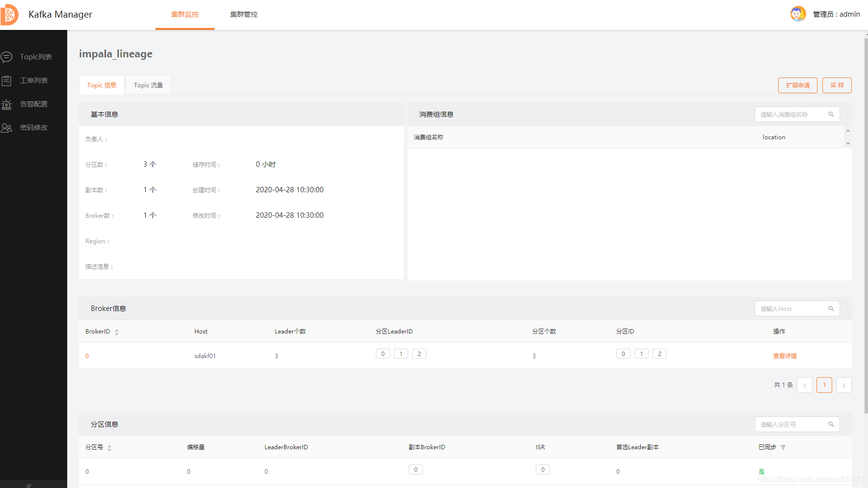The width and height of the screenshot is (868, 488).
Task: Open the 工单列表 sidebar icon
Action: pyautogui.click(x=6, y=80)
